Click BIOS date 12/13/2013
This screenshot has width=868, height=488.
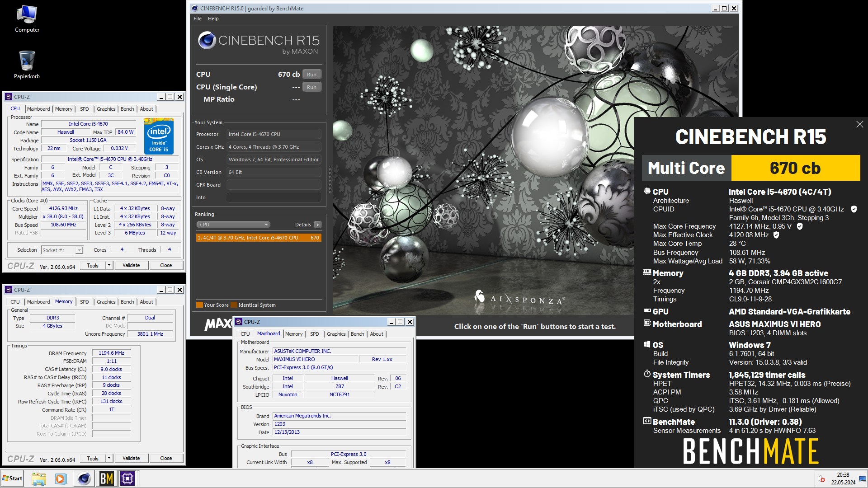pos(339,432)
